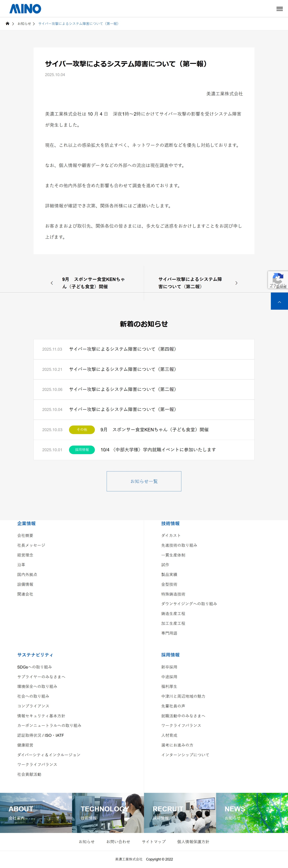Screen dimensions: 288x868
Task: Open the 第三報 cyber attack notice
Action: pyautogui.click(x=123, y=369)
